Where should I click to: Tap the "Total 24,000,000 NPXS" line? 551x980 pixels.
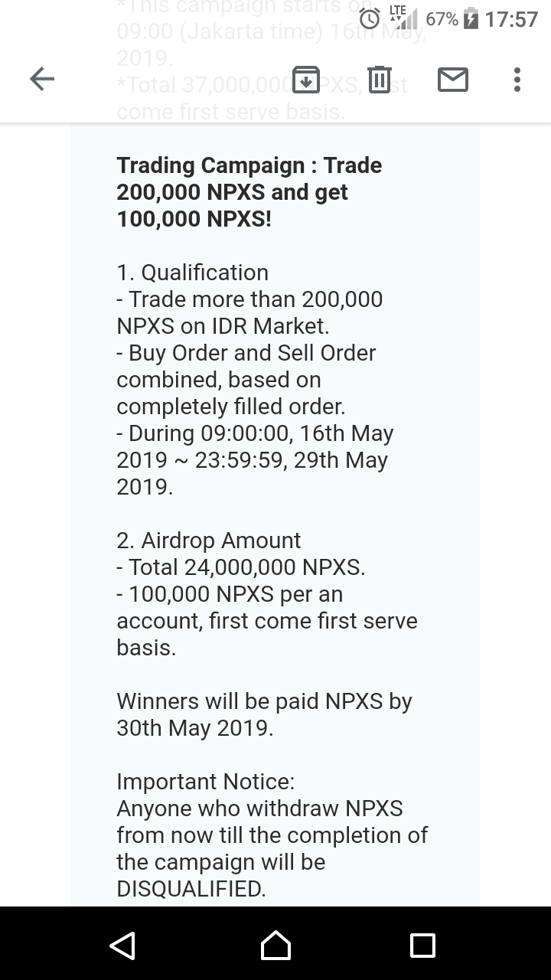pyautogui.click(x=241, y=567)
